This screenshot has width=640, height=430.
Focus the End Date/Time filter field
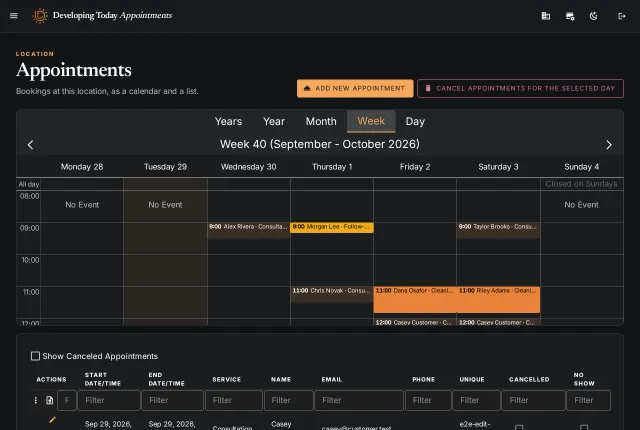[x=172, y=400]
